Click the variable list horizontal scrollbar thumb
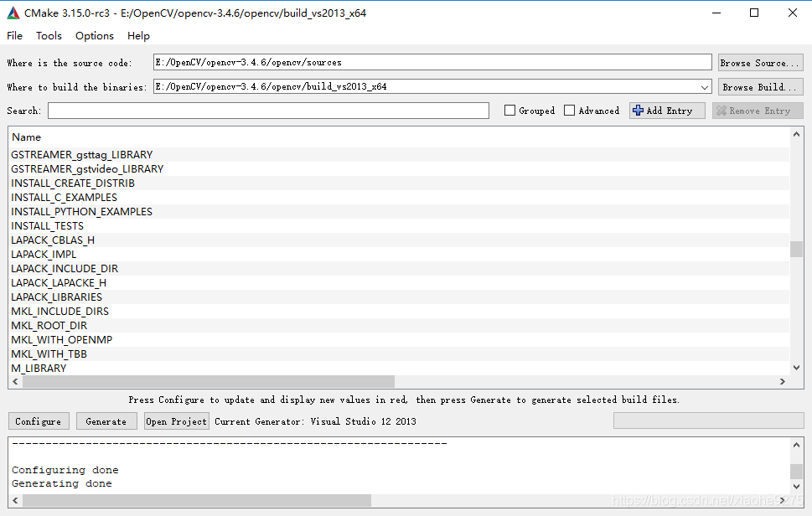 [208, 381]
